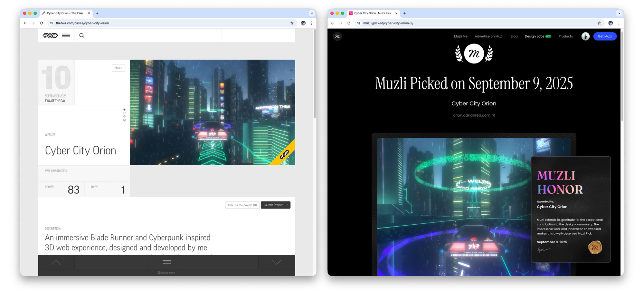Open the user avatar on Muzli page header
Image resolution: width=644 pixels, height=293 pixels.
point(585,36)
